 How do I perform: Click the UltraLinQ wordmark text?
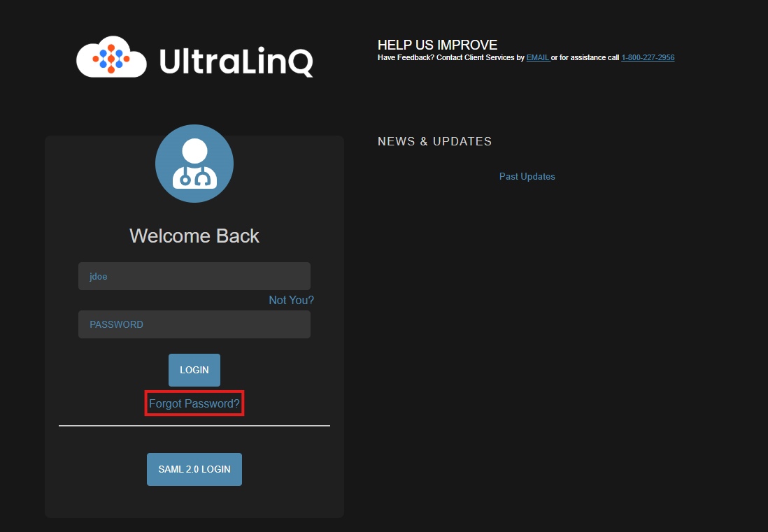coord(236,62)
